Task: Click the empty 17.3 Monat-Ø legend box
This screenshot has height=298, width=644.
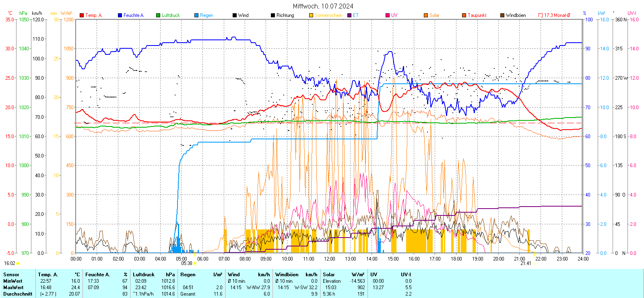Action: [x=541, y=15]
